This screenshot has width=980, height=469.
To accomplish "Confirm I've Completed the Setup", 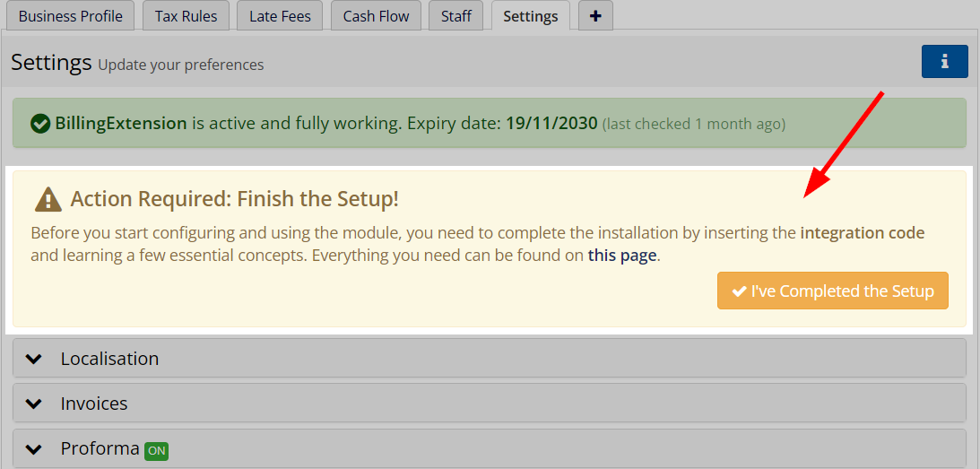I will coord(832,291).
